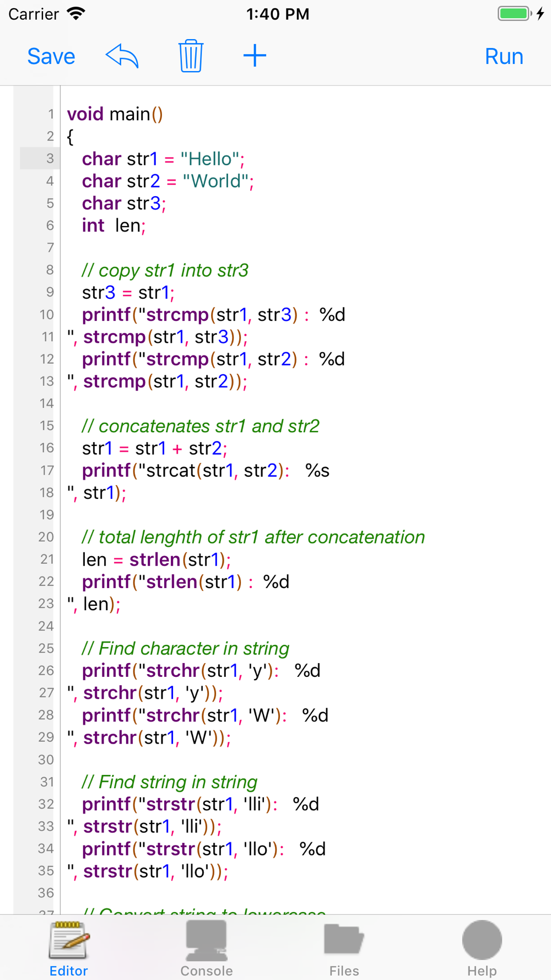The height and width of the screenshot is (980, 551).
Task: Open the Editor tab notepad icon
Action: pyautogui.click(x=69, y=940)
